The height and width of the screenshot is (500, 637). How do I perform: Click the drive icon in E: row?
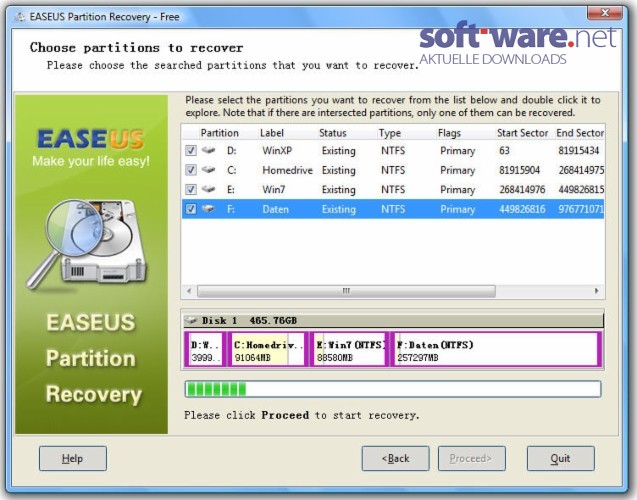point(208,189)
